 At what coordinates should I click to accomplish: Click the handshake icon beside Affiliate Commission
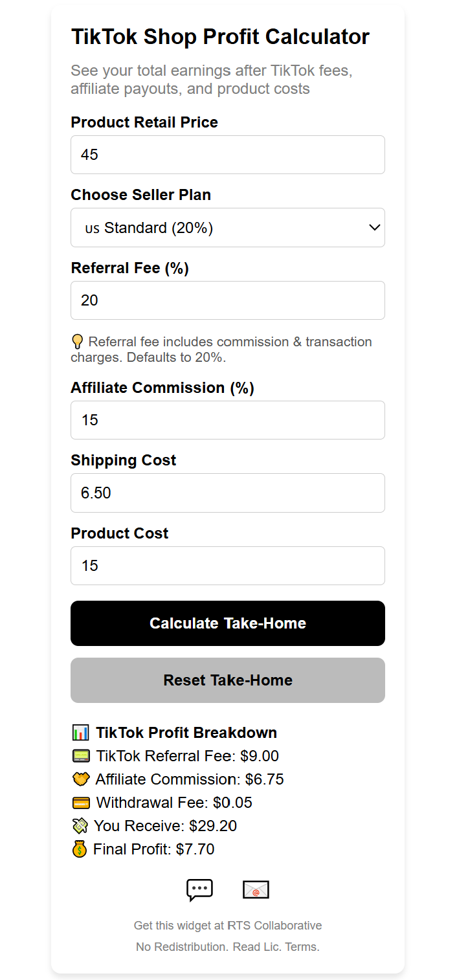80,779
